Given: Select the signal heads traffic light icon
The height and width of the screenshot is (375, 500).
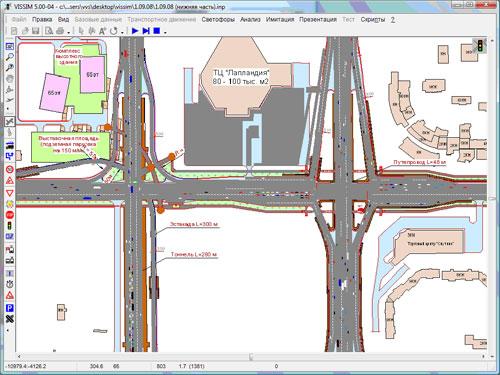Looking at the screenshot, I should [10, 226].
